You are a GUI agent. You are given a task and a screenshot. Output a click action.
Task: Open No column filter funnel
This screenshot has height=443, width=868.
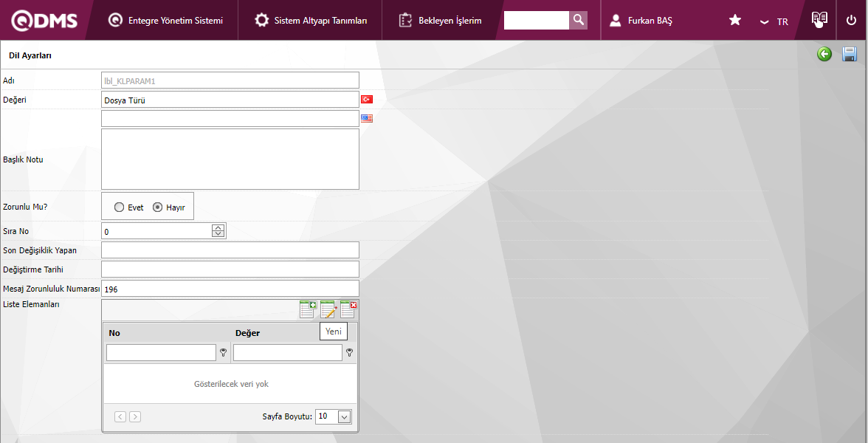pos(223,352)
